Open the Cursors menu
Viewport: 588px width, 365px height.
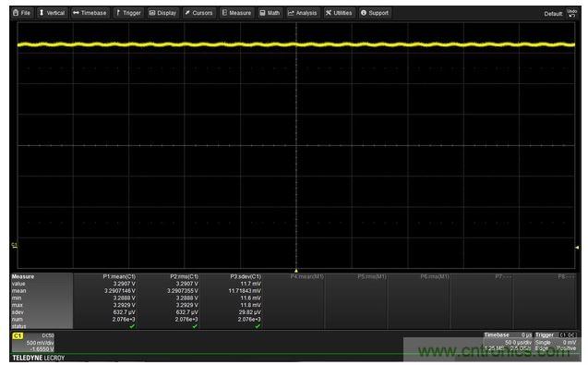198,13
